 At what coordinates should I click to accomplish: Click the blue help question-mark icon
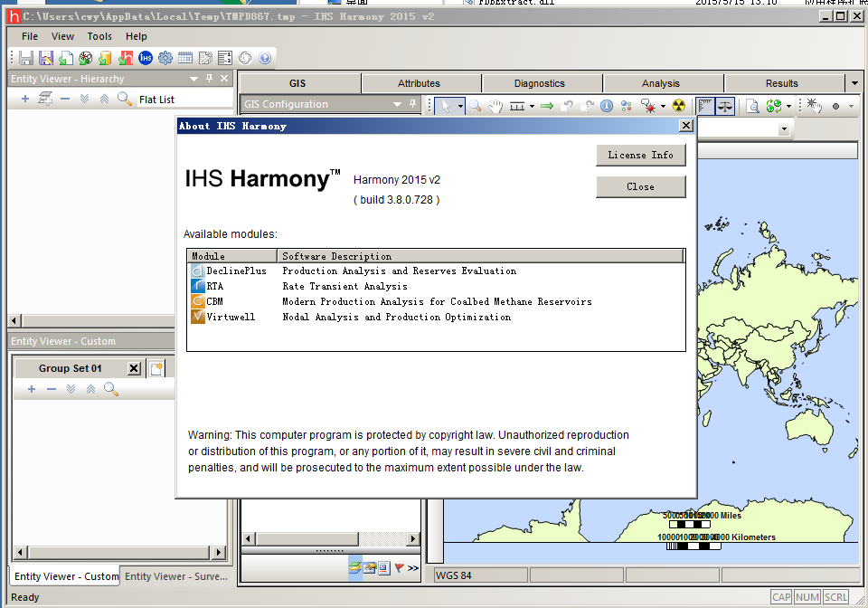pyautogui.click(x=265, y=58)
